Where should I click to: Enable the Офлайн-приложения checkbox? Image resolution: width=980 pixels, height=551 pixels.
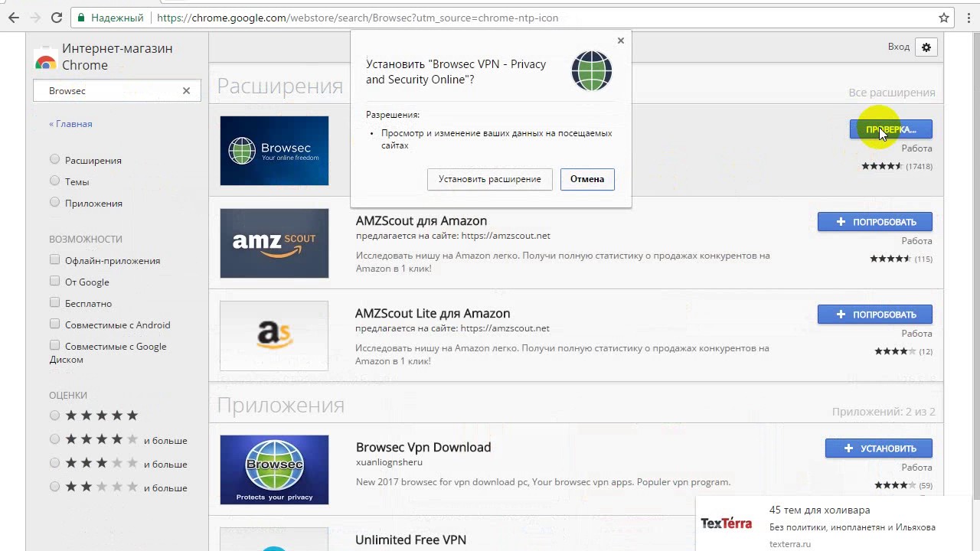tap(54, 259)
